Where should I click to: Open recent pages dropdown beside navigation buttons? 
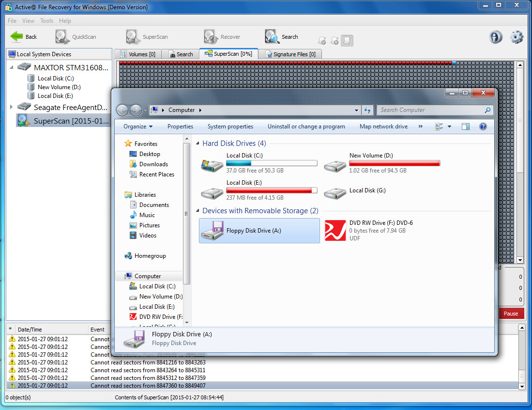146,110
